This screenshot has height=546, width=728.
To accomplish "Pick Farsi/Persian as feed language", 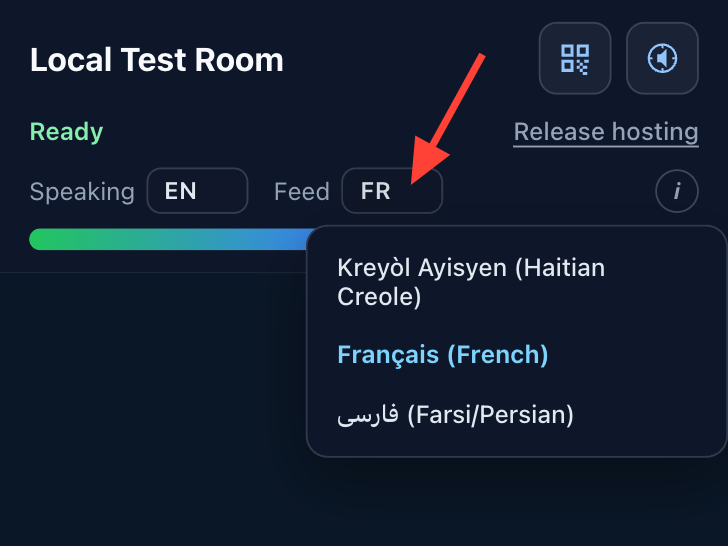I will pyautogui.click(x=455, y=415).
